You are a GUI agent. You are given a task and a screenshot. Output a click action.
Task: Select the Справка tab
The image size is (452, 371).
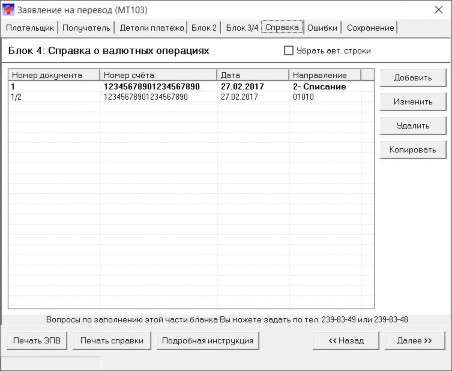[x=282, y=27]
